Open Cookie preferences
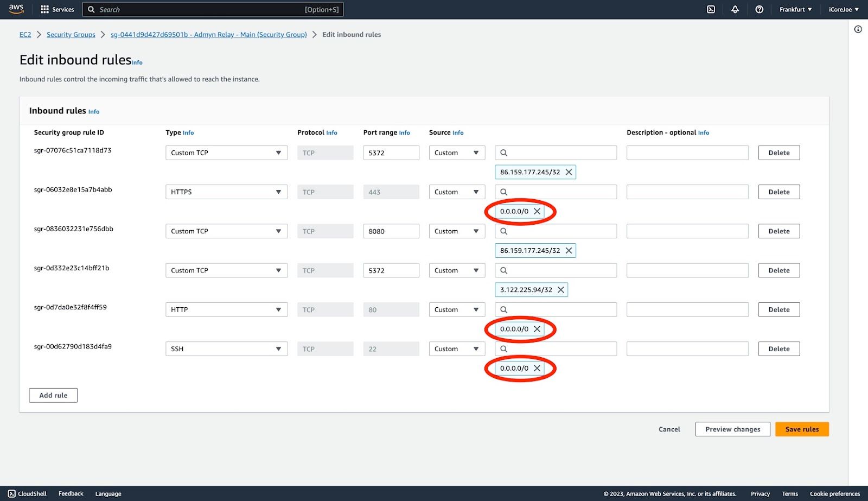 pos(835,493)
